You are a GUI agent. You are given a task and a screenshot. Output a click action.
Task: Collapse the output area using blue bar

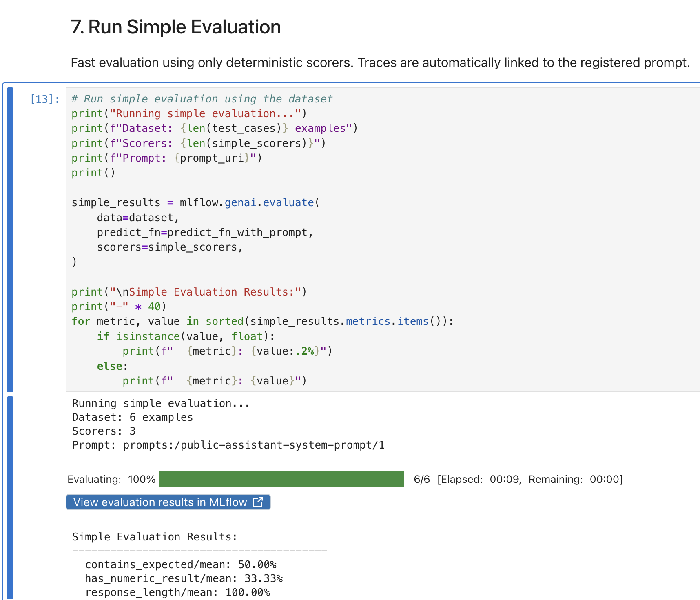(x=10, y=497)
